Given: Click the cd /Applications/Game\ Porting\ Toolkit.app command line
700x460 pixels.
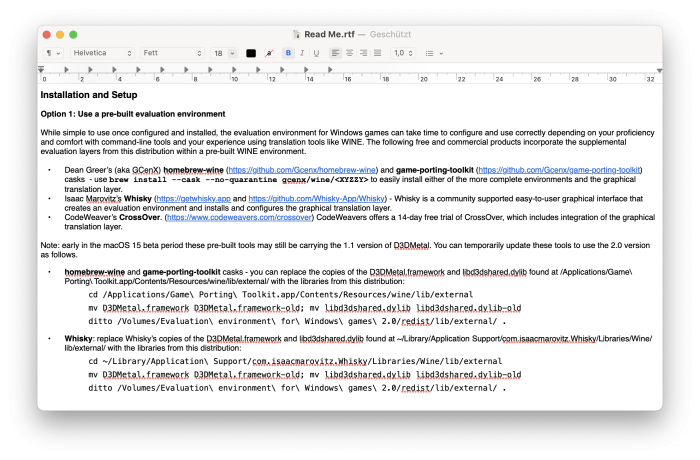Looking at the screenshot, I should 280,295.
